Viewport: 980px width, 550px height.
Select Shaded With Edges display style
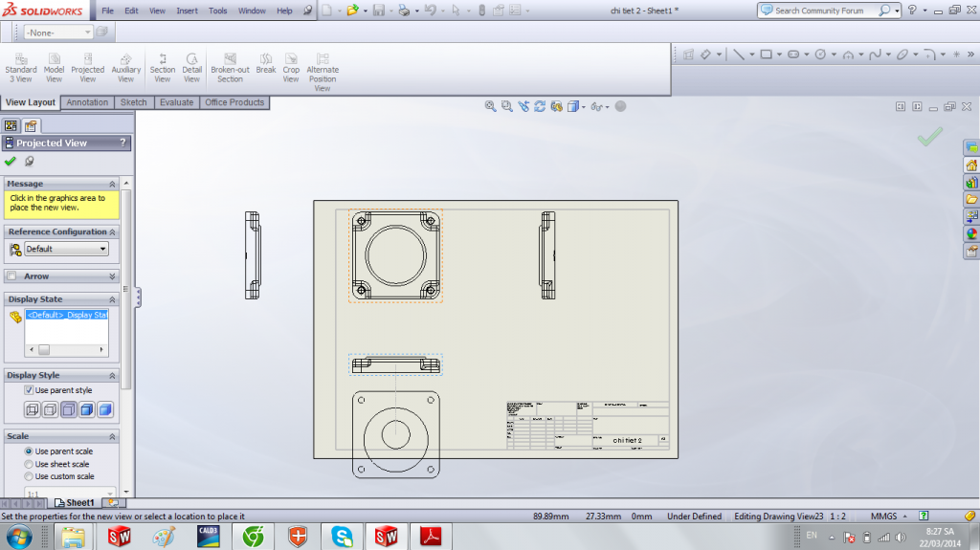87,410
